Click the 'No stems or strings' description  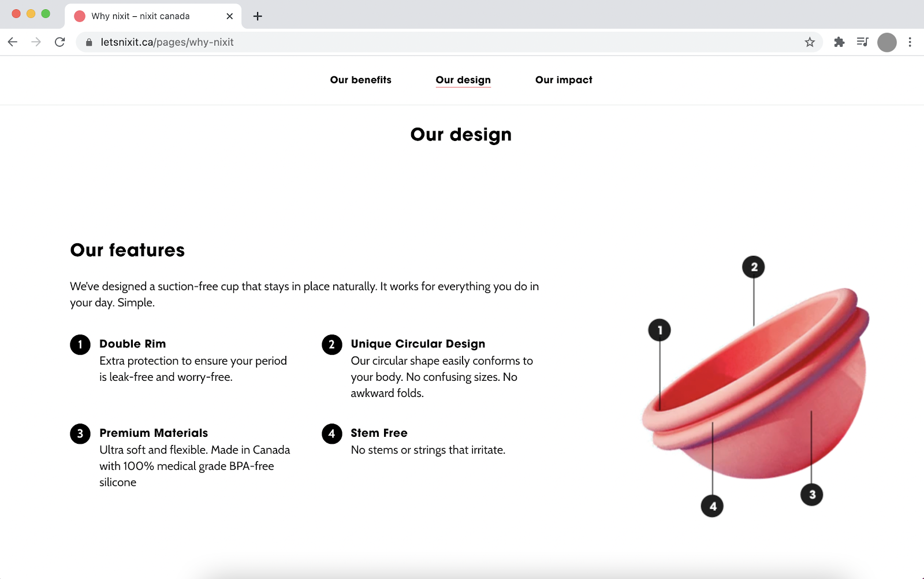pos(428,450)
